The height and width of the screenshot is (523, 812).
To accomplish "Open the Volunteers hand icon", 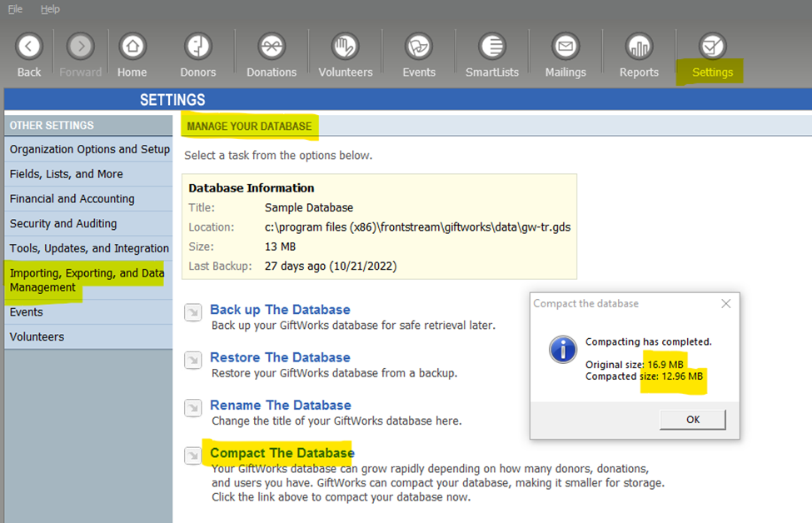I will 346,47.
